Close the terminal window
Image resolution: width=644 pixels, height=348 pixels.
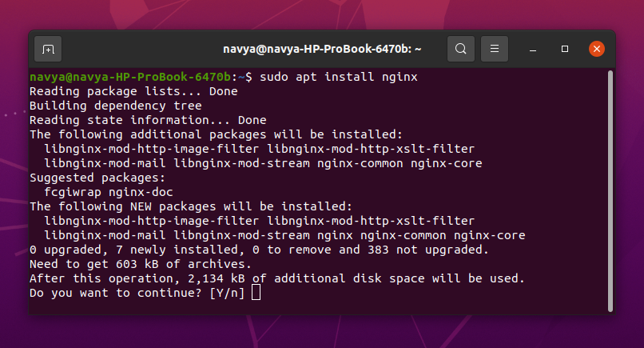[597, 49]
